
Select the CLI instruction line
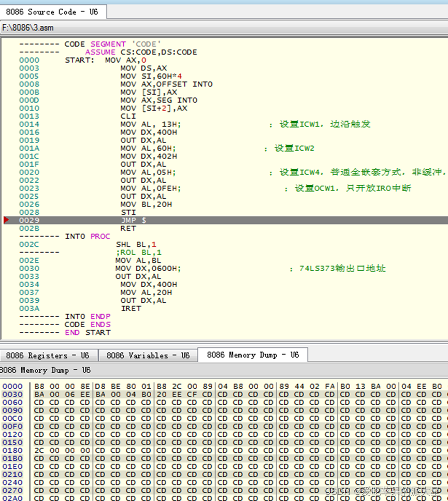pos(128,116)
